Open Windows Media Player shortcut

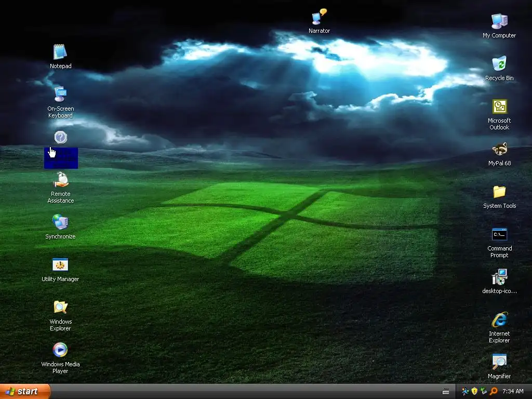[60, 358]
